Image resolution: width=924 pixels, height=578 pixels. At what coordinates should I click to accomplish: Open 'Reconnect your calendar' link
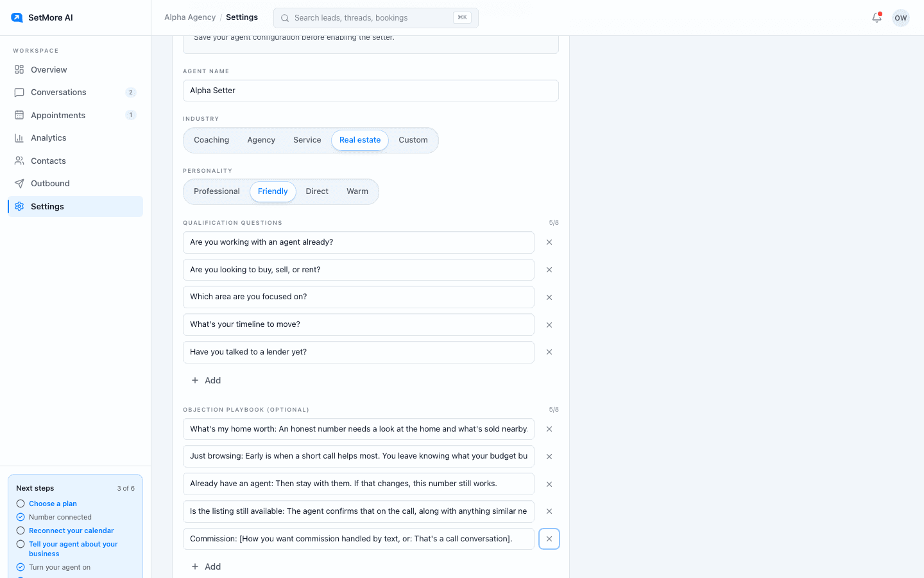click(71, 530)
